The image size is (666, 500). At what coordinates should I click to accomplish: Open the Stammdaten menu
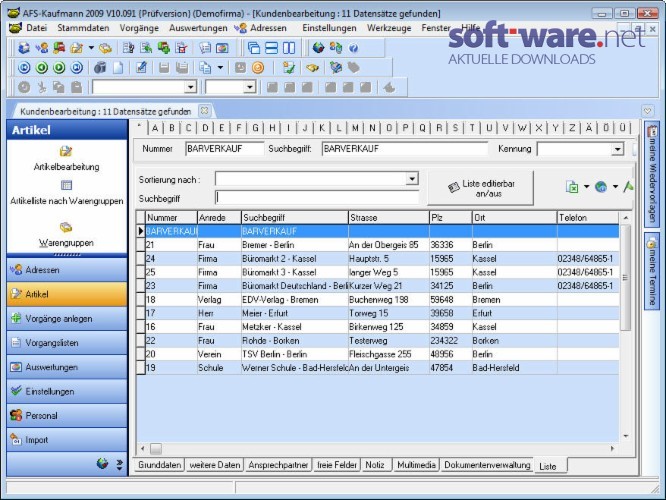click(83, 28)
